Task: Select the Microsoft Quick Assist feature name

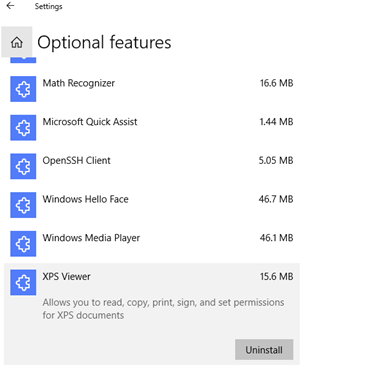Action: point(90,122)
